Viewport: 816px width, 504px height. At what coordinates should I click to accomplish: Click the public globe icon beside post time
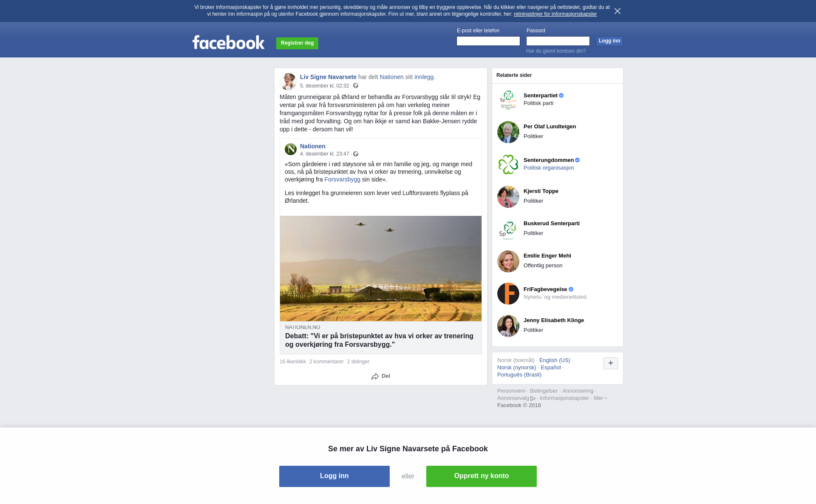click(356, 86)
